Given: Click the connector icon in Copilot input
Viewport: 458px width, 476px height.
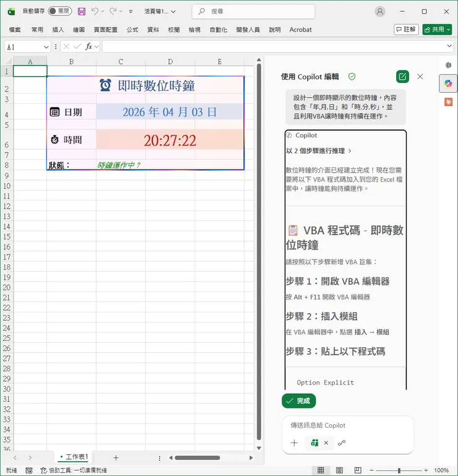Looking at the screenshot, I should point(342,443).
